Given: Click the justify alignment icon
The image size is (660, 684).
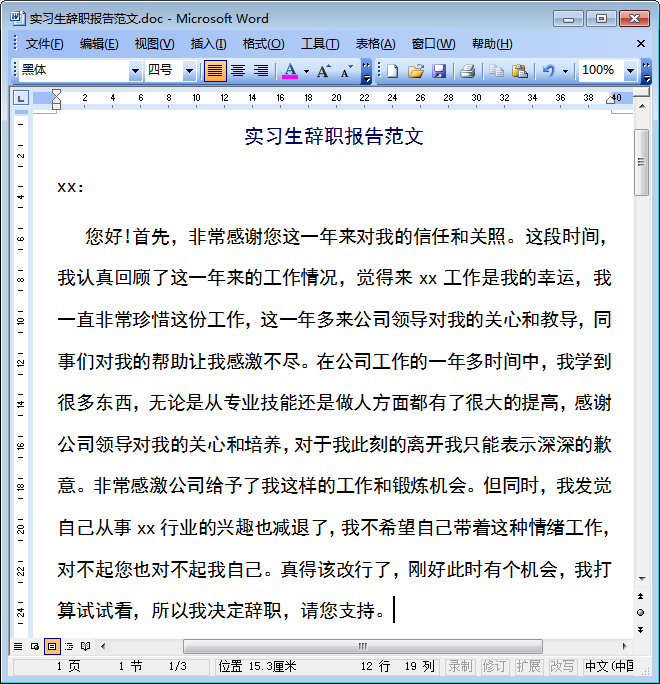Looking at the screenshot, I should coord(215,70).
